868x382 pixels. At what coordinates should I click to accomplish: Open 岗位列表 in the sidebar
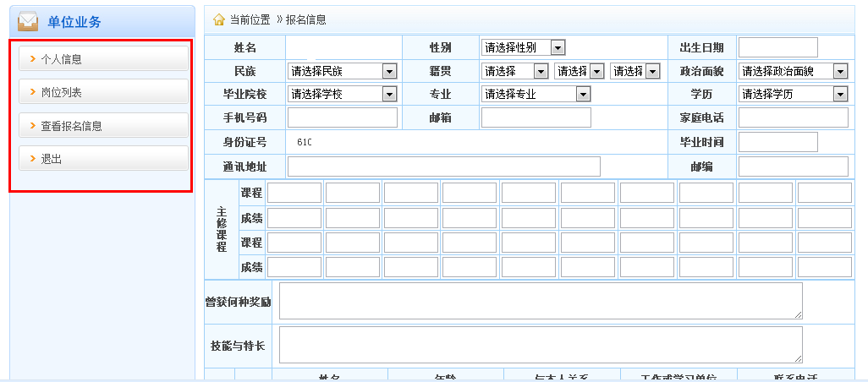point(103,92)
